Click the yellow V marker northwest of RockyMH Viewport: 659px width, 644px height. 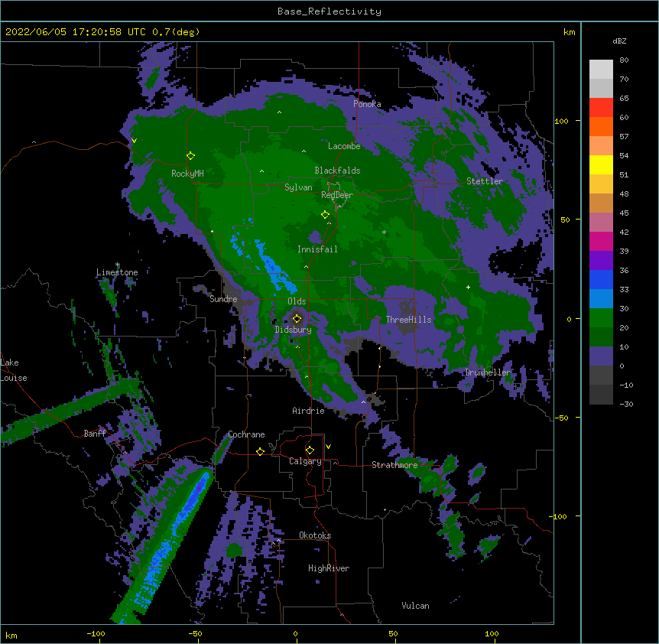[134, 141]
